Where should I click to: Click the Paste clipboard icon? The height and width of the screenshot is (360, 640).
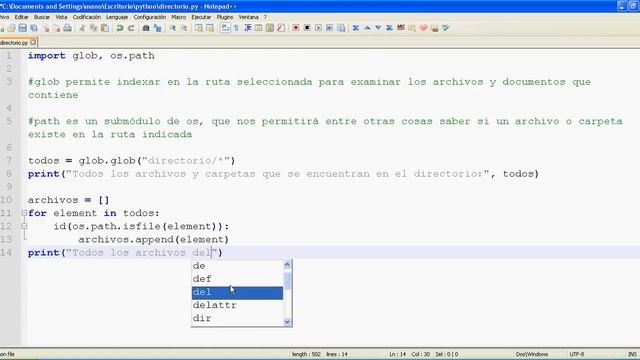(x=105, y=28)
